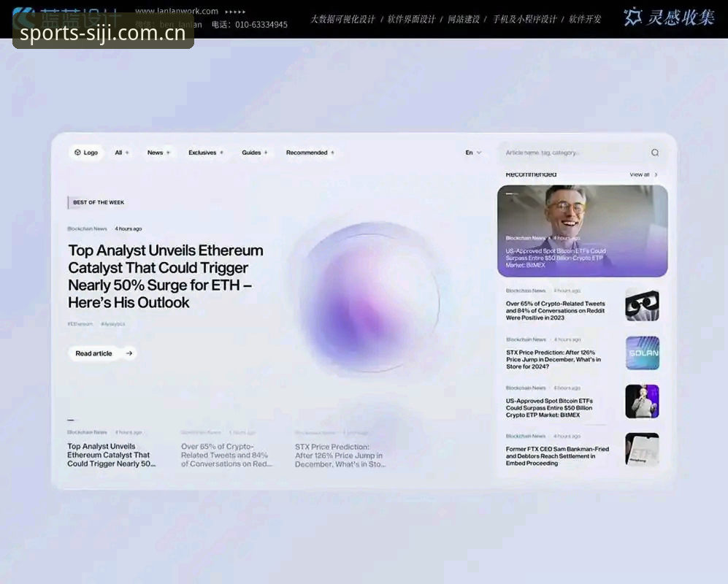Screen dimensions: 728x584
Task: Click the Read article button
Action: click(x=103, y=353)
